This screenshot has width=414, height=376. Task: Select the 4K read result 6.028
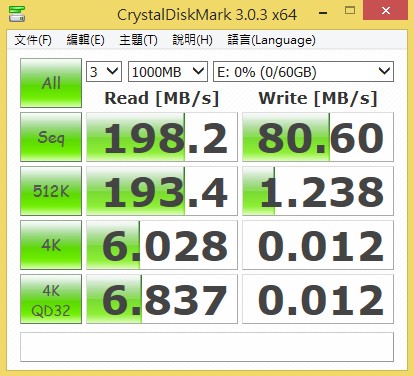162,245
